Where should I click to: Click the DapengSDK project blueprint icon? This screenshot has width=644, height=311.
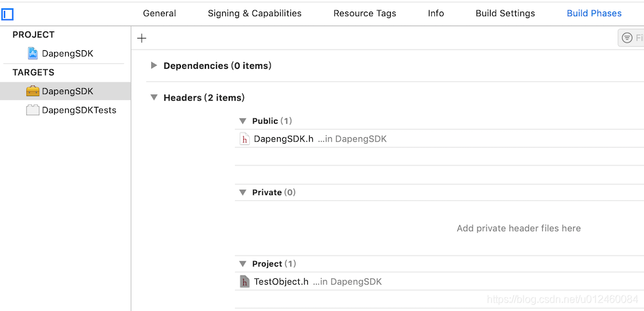pyautogui.click(x=33, y=53)
